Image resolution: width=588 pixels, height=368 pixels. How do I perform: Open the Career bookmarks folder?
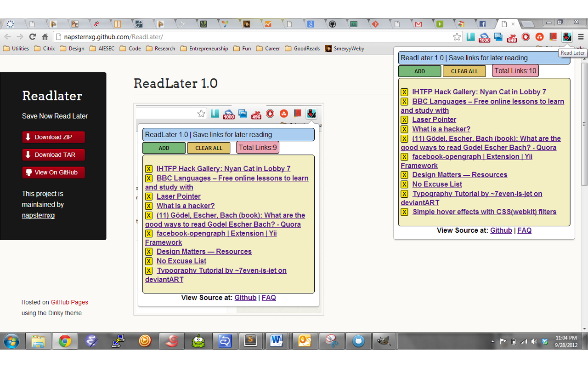[x=268, y=48]
